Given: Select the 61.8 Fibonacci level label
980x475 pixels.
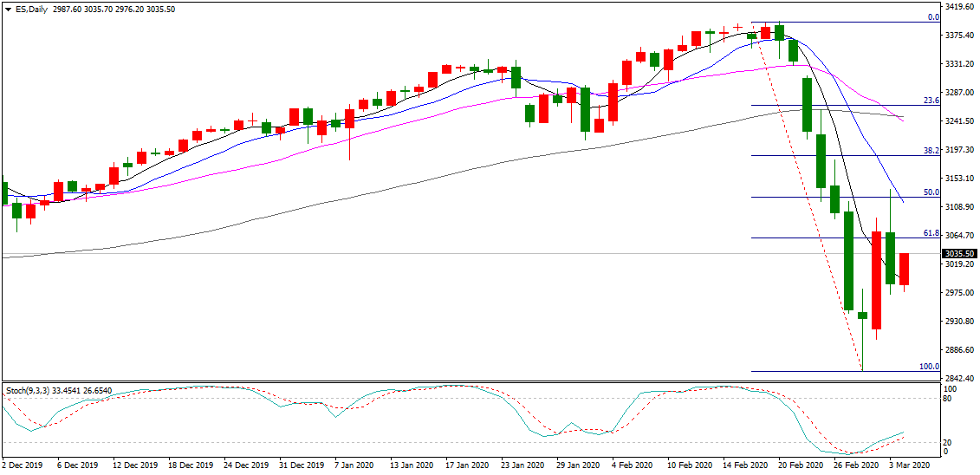Looking at the screenshot, I should coord(931,233).
